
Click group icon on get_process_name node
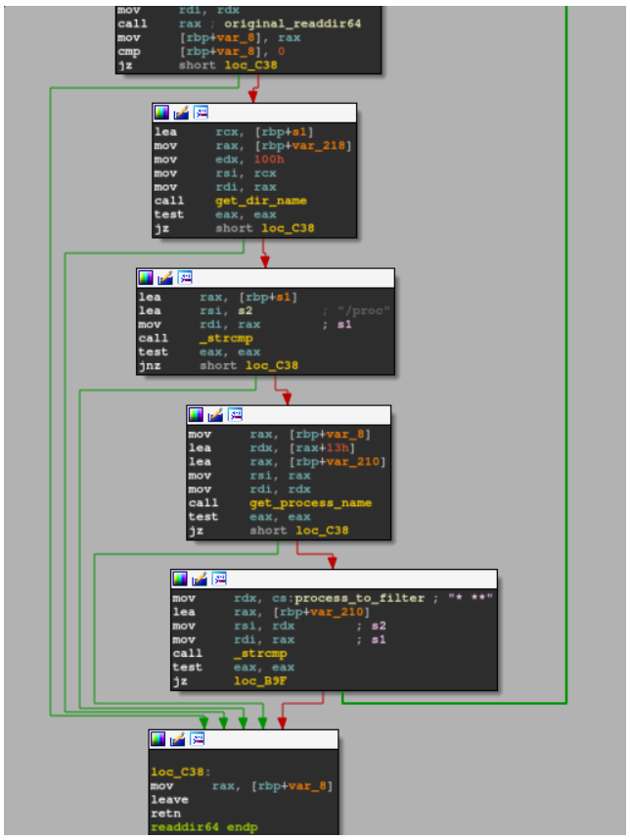(235, 414)
